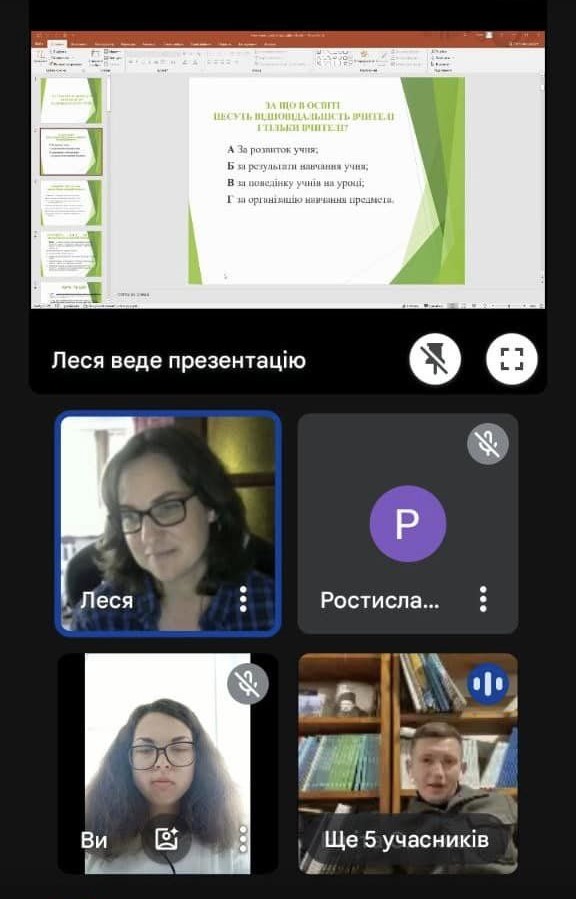Select the first slide thumbnail in the shared PowerPoint
Image resolution: width=576 pixels, height=899 pixels.
pos(71,100)
